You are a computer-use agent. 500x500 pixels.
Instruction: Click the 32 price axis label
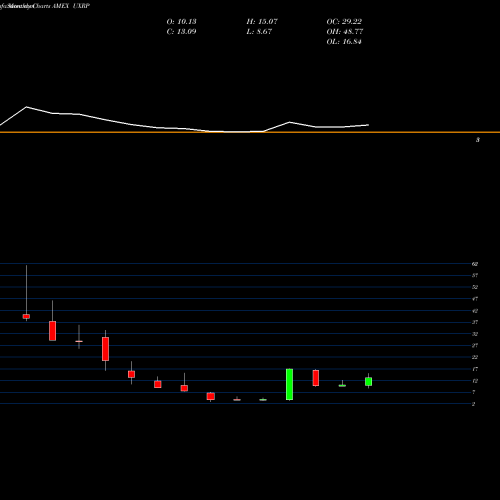point(475,334)
